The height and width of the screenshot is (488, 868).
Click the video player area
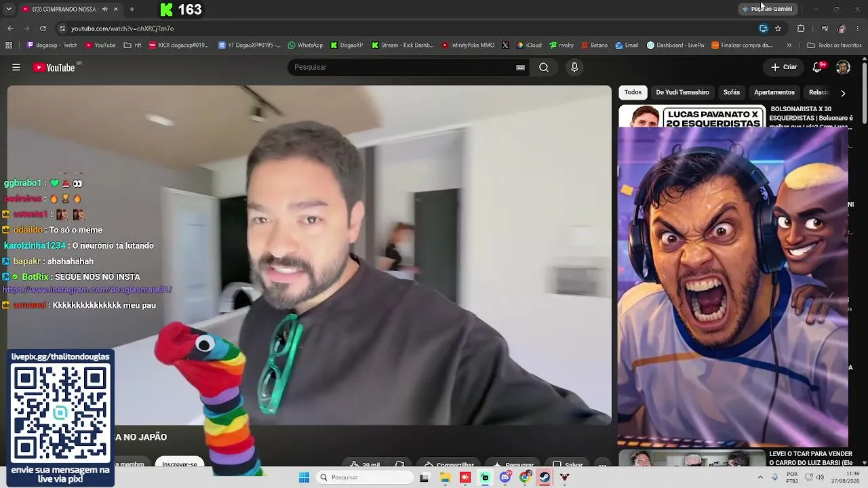pyautogui.click(x=309, y=255)
